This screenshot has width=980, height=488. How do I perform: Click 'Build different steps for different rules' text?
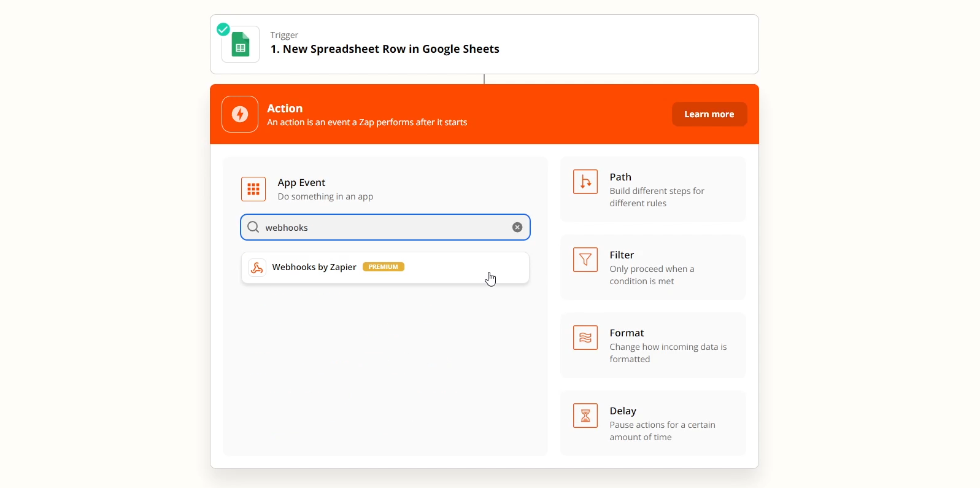(x=657, y=197)
